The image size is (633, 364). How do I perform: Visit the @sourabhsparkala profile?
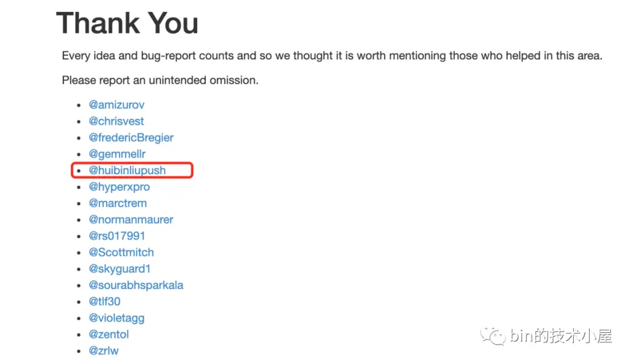[x=136, y=285]
